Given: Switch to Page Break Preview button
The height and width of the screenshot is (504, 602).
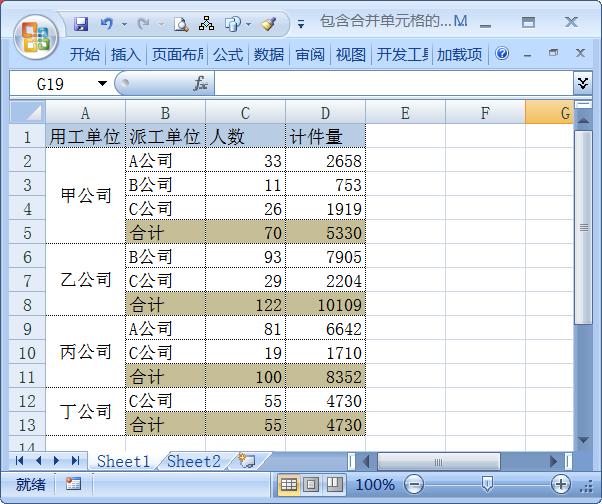Looking at the screenshot, I should point(334,484).
